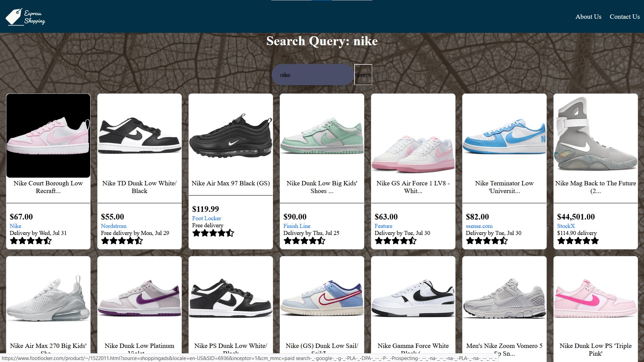Image resolution: width=644 pixels, height=362 pixels.
Task: Select the $82.00 price
Action: 477,217
